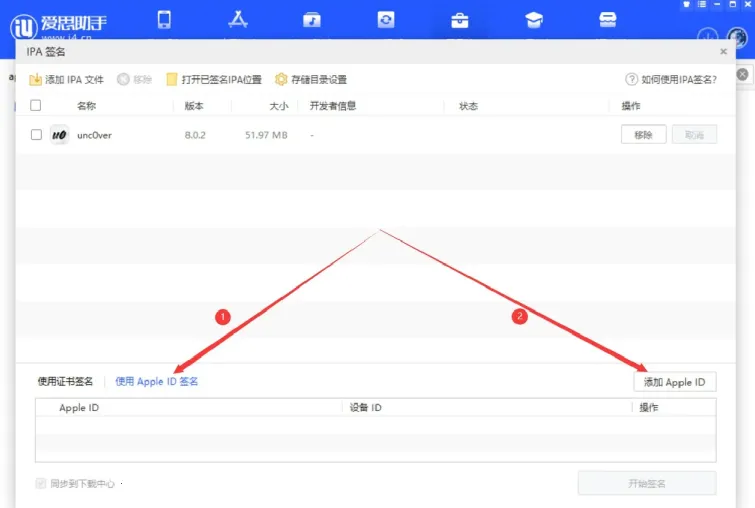The height and width of the screenshot is (508, 755).
Task: Click 移除 button for unc0ver
Action: point(643,135)
